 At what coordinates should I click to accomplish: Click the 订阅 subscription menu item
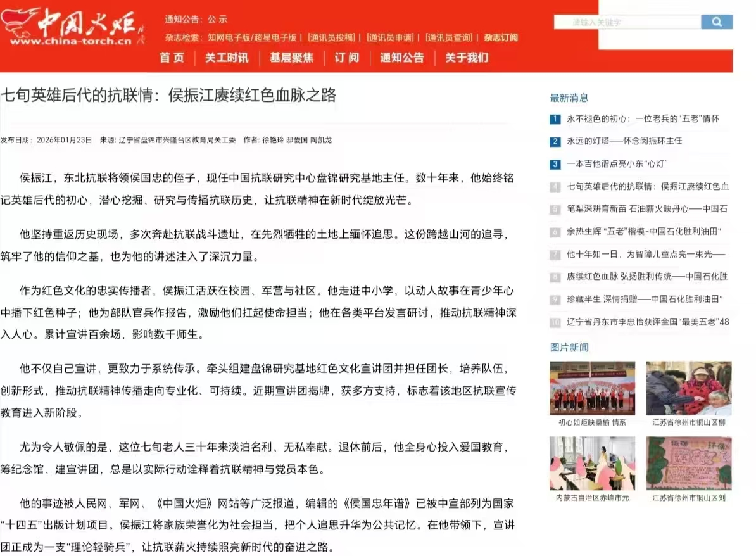pos(346,58)
